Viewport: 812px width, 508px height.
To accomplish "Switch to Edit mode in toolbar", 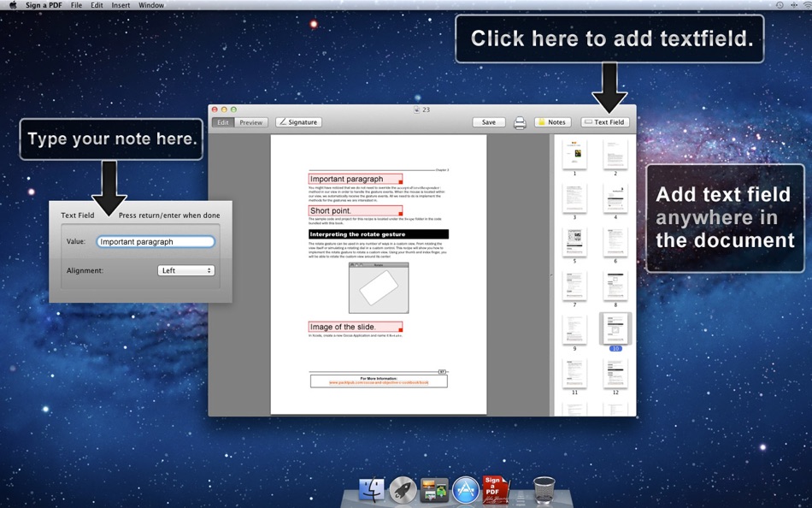I will [x=223, y=122].
